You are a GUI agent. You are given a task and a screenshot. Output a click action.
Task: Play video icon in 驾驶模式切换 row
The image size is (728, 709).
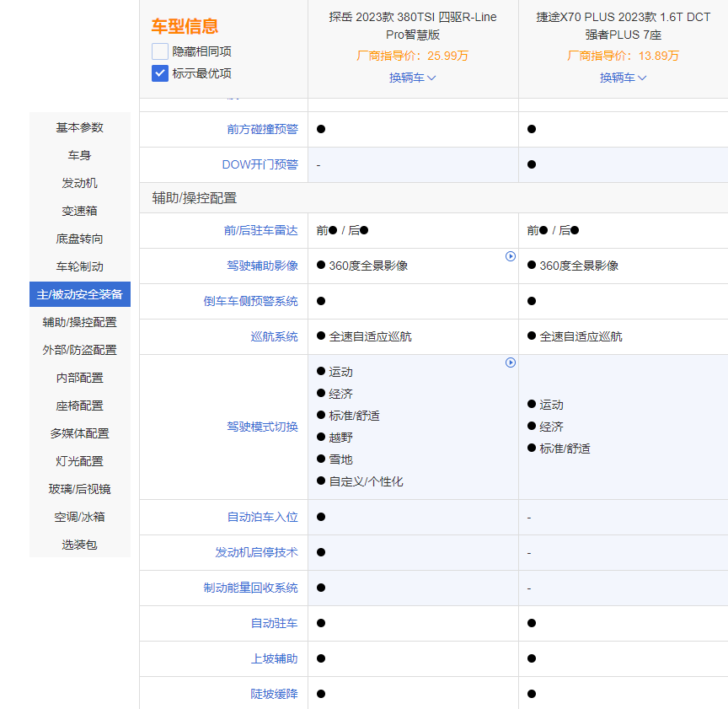coord(510,363)
